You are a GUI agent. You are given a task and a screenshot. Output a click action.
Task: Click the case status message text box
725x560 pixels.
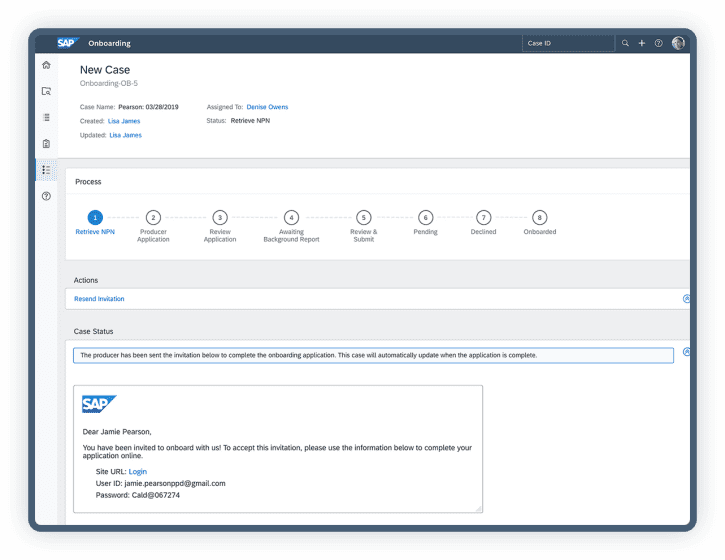click(x=373, y=355)
